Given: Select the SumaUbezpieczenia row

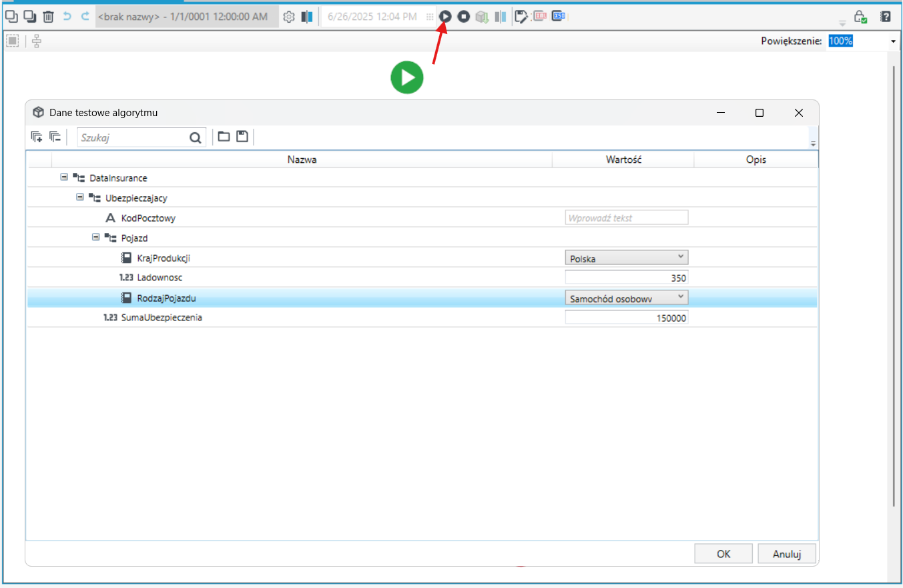Looking at the screenshot, I should [422, 318].
